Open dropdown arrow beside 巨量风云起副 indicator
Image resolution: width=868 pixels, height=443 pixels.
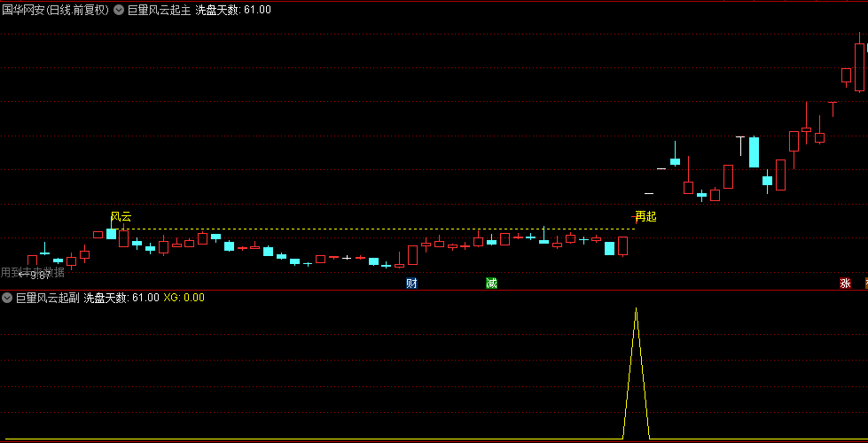click(x=6, y=298)
